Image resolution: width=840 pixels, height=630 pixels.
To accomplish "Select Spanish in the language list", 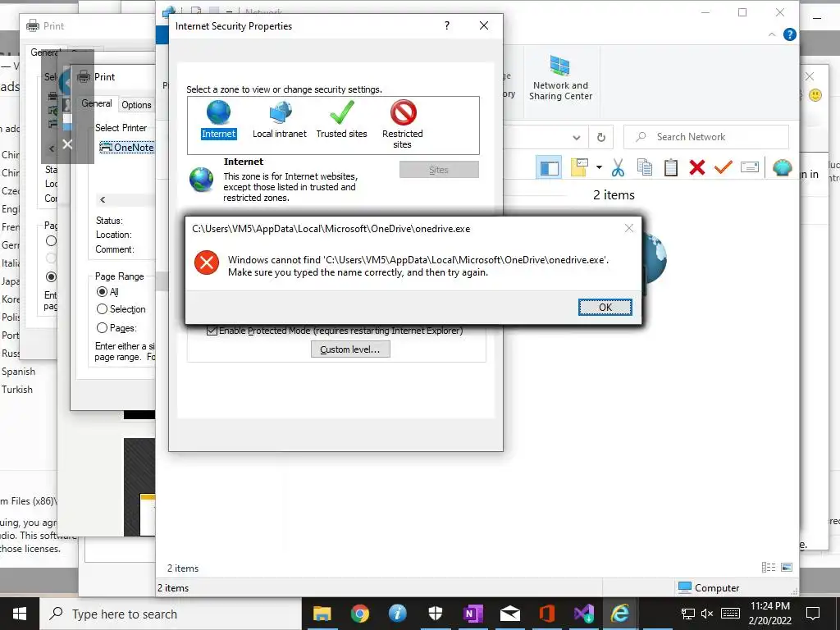I will 18,372.
